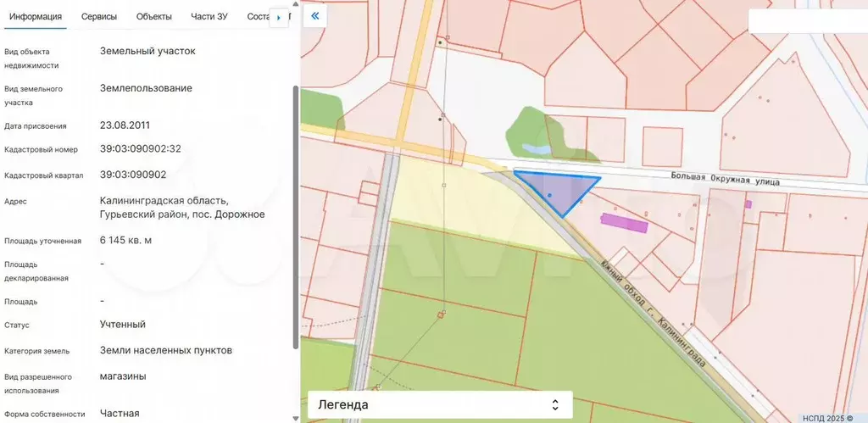Click cadastral number 39:03:090902:32
Screen dimensions: 868x423
[141, 149]
